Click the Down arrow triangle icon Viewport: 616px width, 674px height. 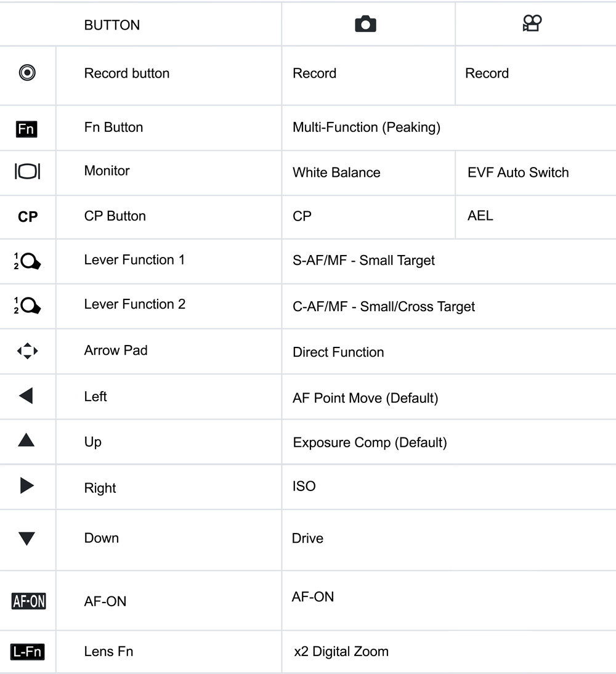tap(26, 539)
